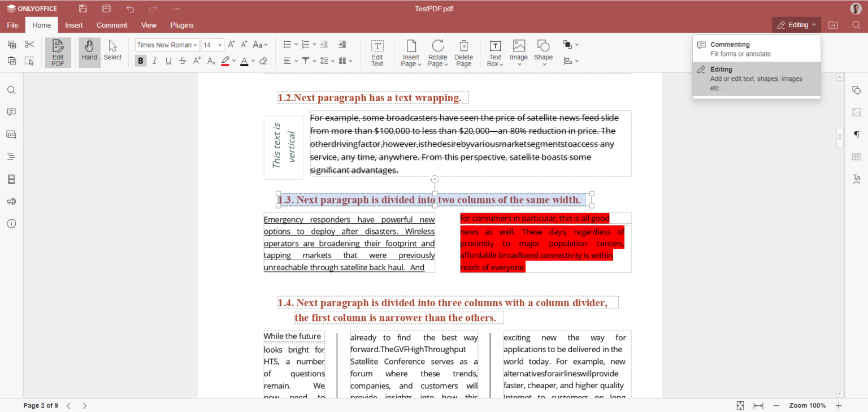Apply strikethrough to selected text

[183, 60]
